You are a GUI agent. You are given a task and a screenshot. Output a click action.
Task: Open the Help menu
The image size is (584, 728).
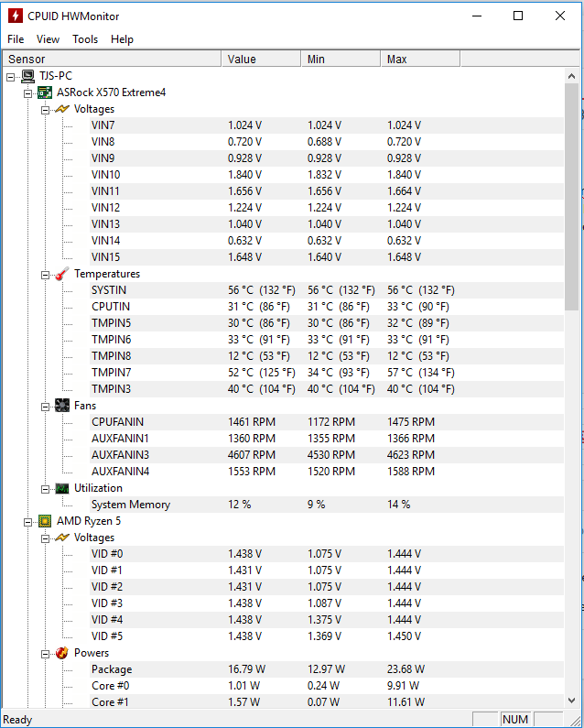[122, 39]
